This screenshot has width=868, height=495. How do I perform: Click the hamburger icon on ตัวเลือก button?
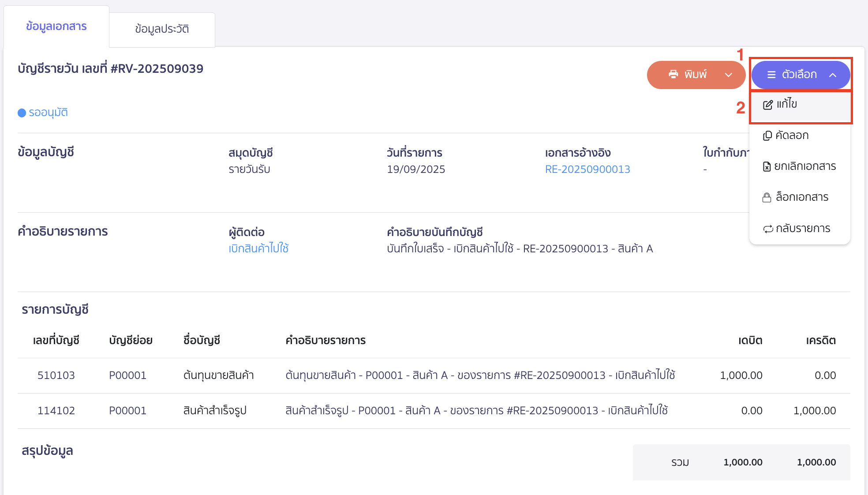[771, 75]
